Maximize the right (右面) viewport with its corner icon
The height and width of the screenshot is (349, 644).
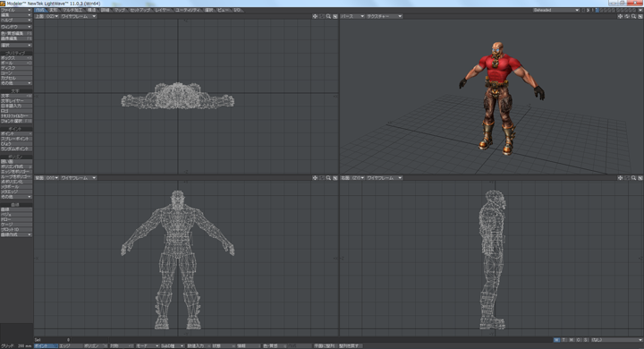[x=640, y=178]
